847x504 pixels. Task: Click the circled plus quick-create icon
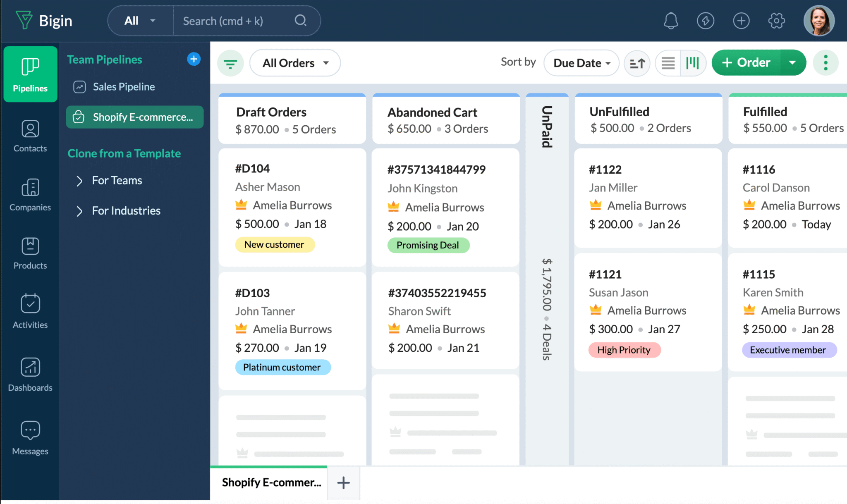741,21
